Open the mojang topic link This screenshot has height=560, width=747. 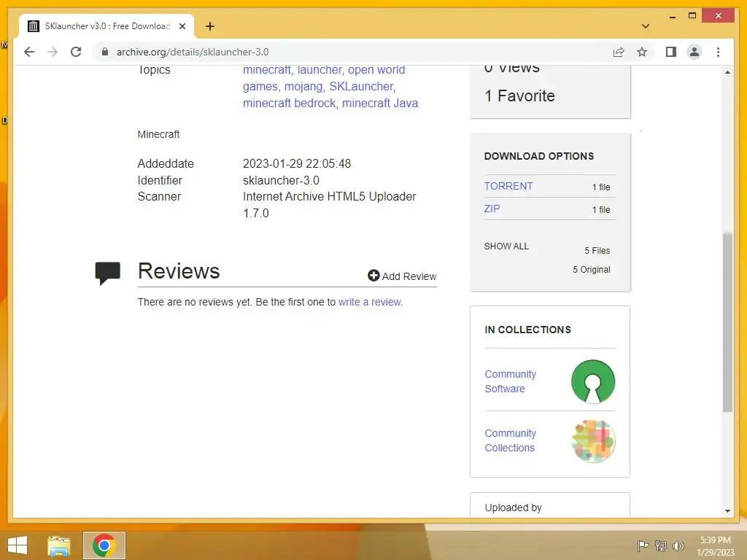coord(303,86)
